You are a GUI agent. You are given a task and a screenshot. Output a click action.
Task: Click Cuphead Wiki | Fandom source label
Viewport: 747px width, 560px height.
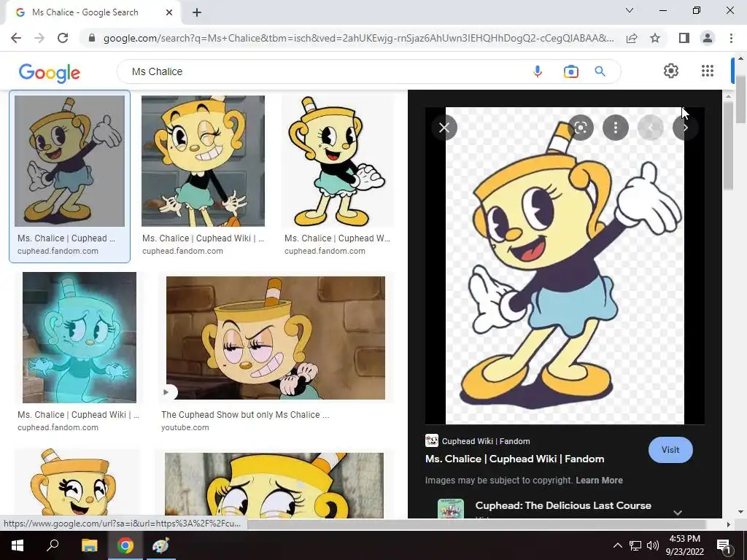(485, 441)
